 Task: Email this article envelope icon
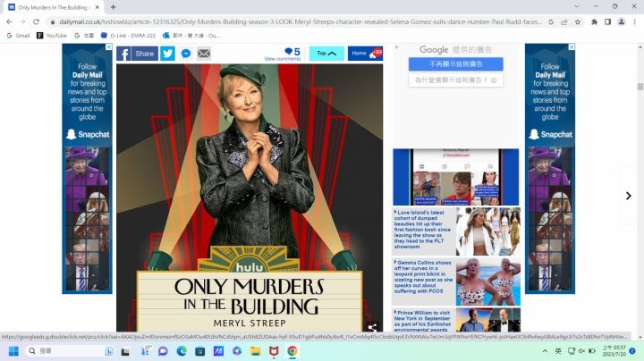(x=204, y=54)
